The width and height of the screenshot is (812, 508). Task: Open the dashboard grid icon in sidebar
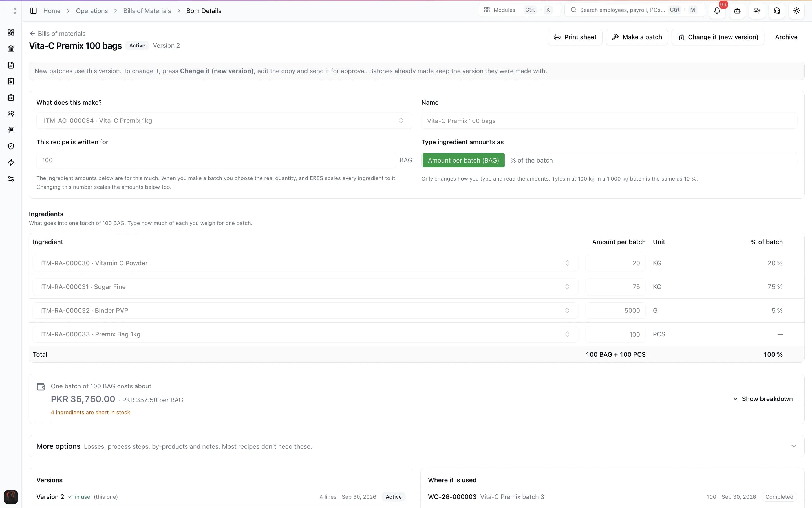tap(11, 32)
